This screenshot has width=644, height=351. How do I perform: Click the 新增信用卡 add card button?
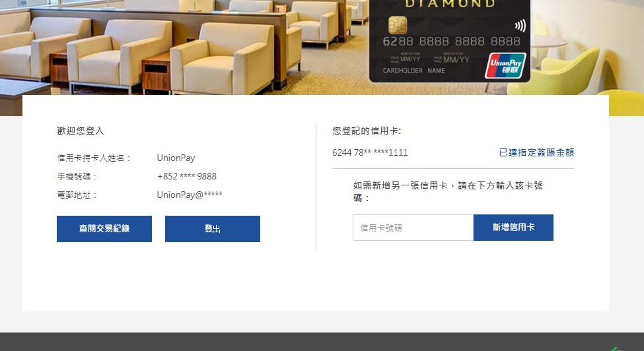(513, 228)
